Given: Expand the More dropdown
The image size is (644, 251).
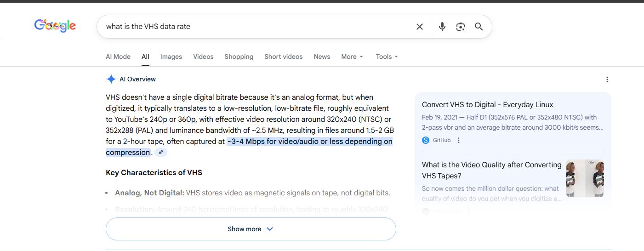Looking at the screenshot, I should [x=352, y=57].
